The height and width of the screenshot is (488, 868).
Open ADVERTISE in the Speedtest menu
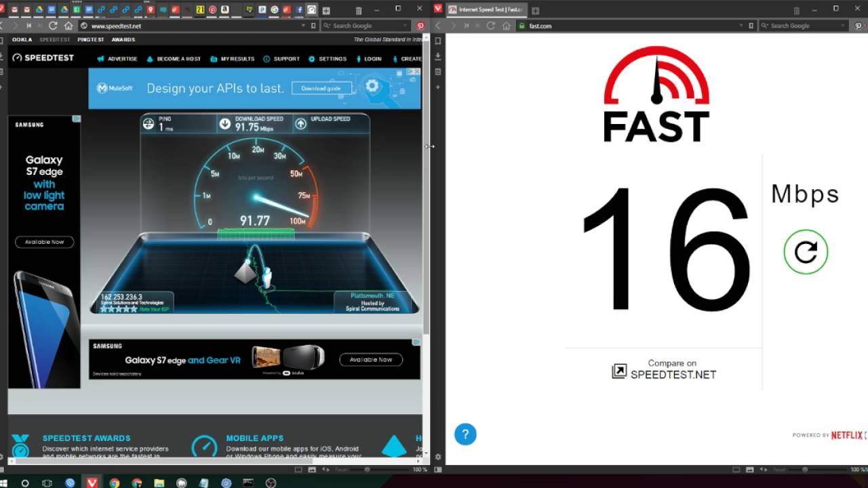(x=117, y=59)
